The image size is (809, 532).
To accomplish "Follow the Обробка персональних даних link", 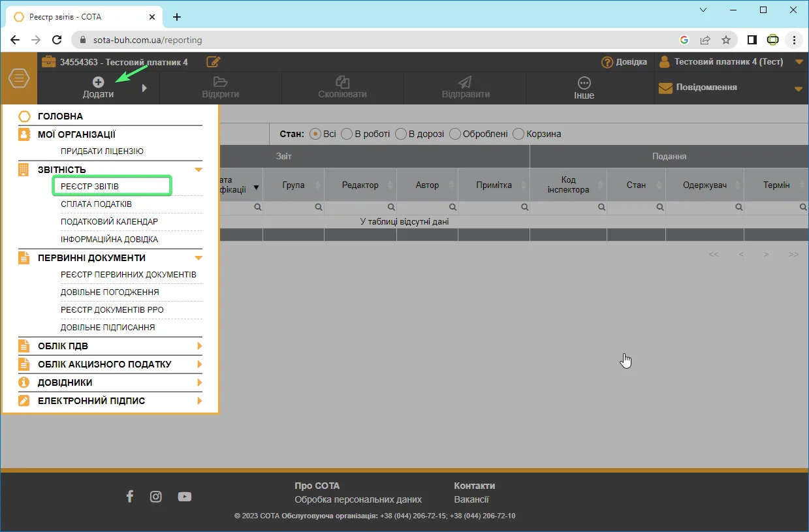I will (x=358, y=499).
